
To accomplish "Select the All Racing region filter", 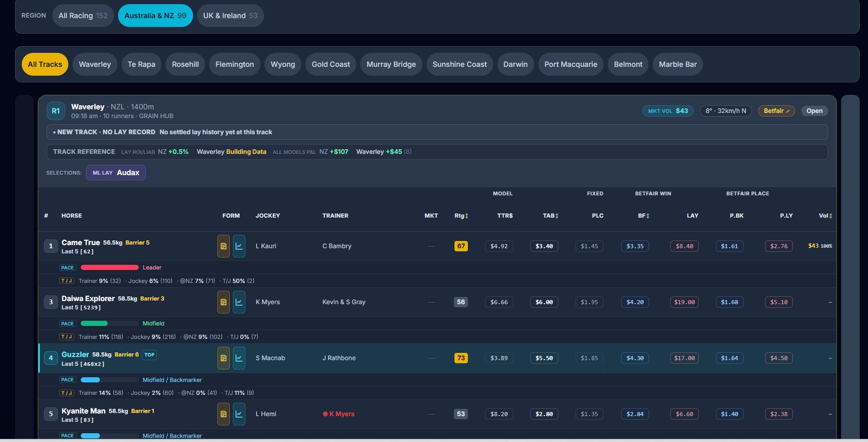I will coord(83,16).
